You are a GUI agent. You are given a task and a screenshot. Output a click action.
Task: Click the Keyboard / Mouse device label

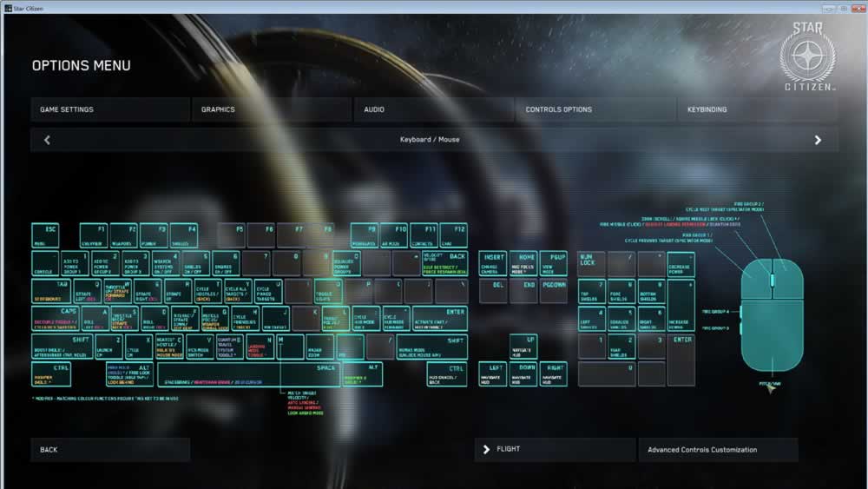[x=430, y=140]
